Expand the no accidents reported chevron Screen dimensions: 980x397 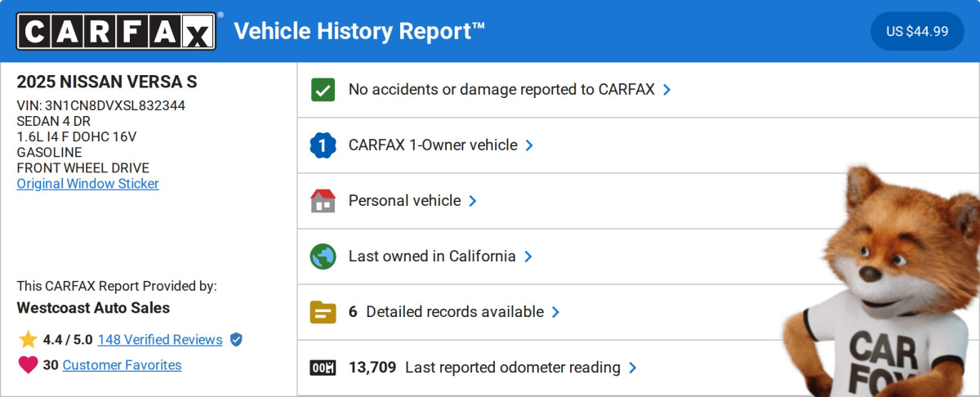click(x=667, y=90)
